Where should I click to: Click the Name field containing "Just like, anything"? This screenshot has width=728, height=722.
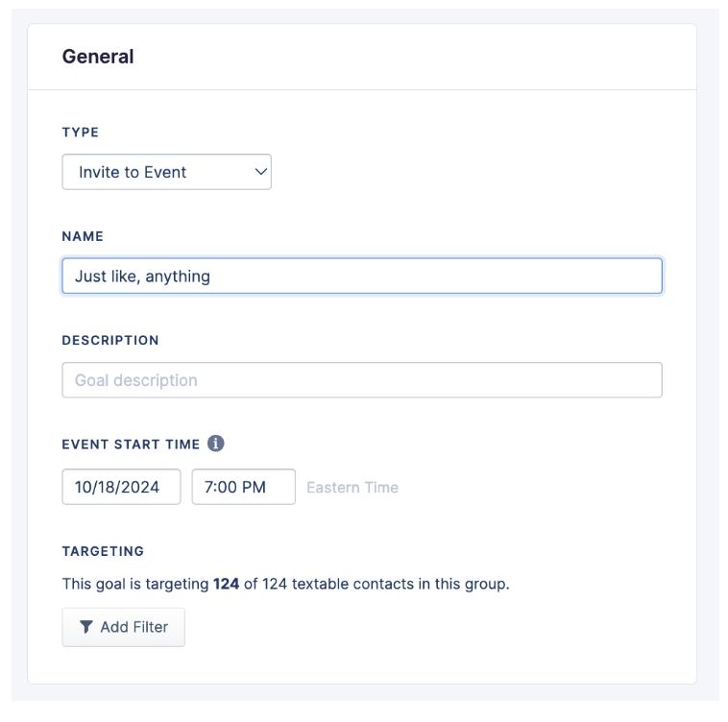[x=361, y=277]
